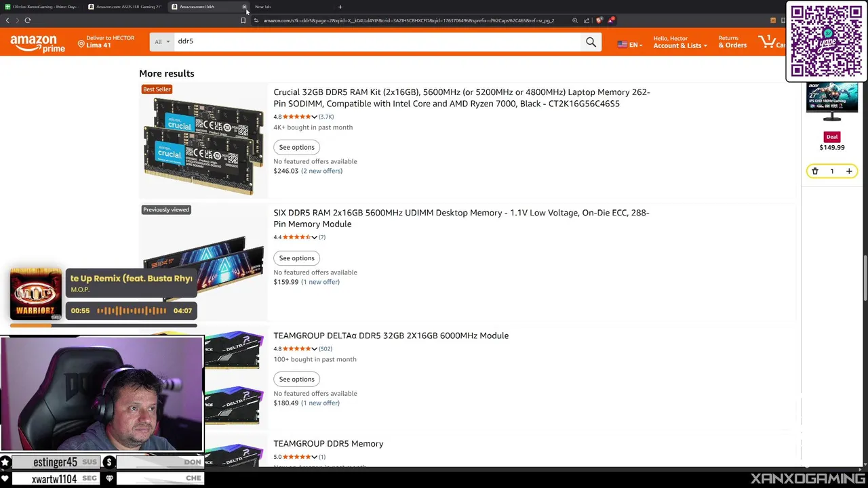Click the 4K+ bought in past month text

point(313,127)
